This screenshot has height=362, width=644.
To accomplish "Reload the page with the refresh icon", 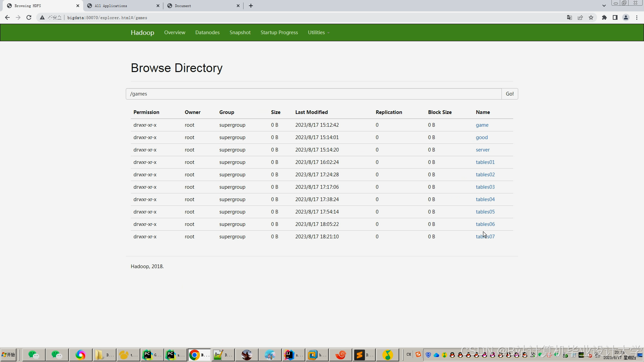I will [x=29, y=18].
